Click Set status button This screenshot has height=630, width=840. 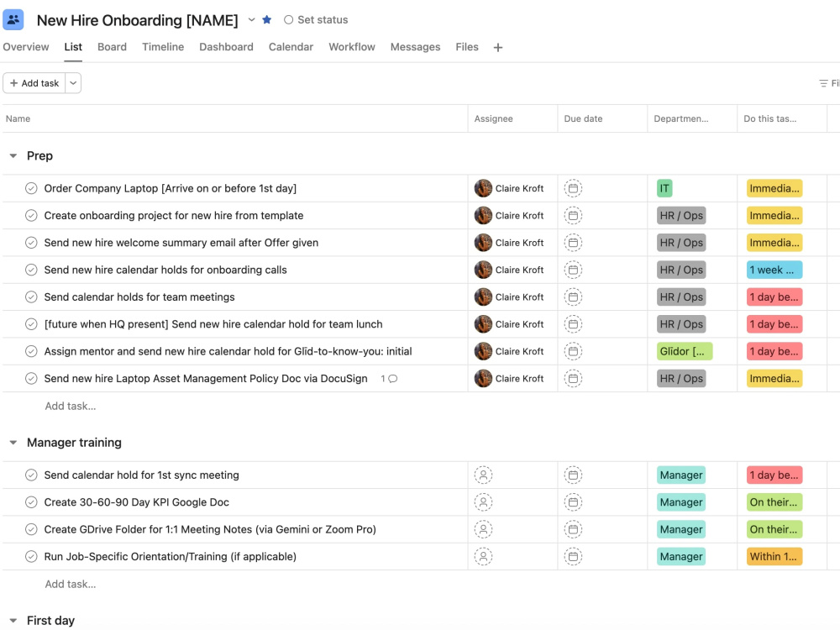pyautogui.click(x=316, y=20)
